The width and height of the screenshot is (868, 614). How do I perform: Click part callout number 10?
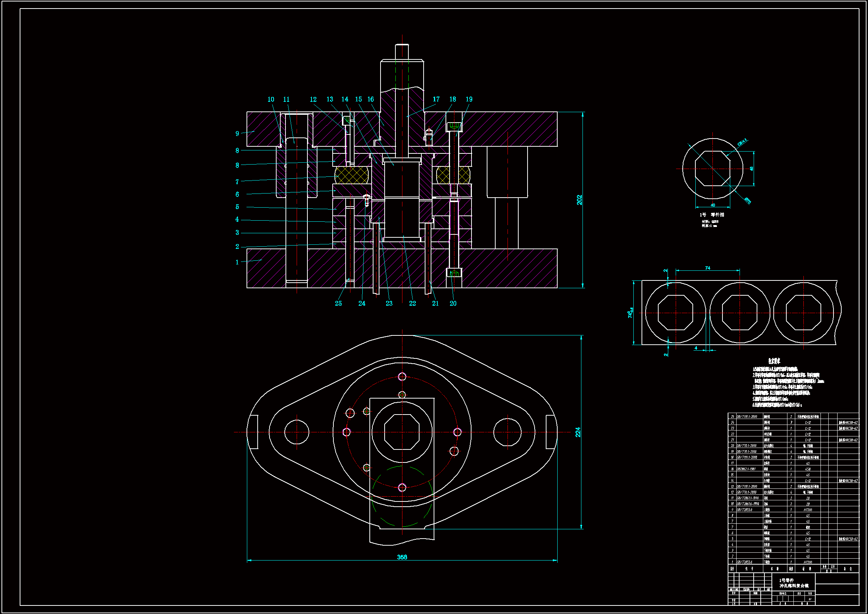[x=271, y=99]
